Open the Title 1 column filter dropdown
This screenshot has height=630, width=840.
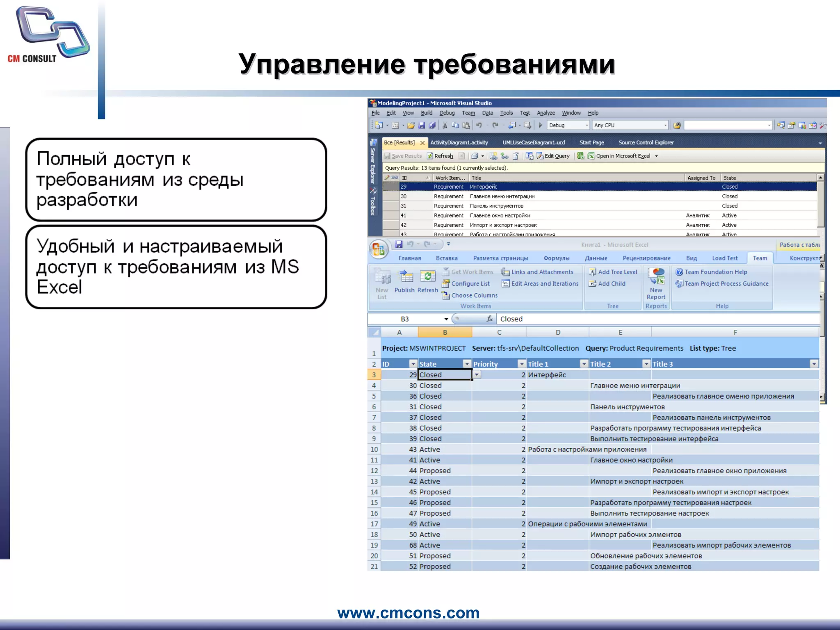(x=584, y=364)
